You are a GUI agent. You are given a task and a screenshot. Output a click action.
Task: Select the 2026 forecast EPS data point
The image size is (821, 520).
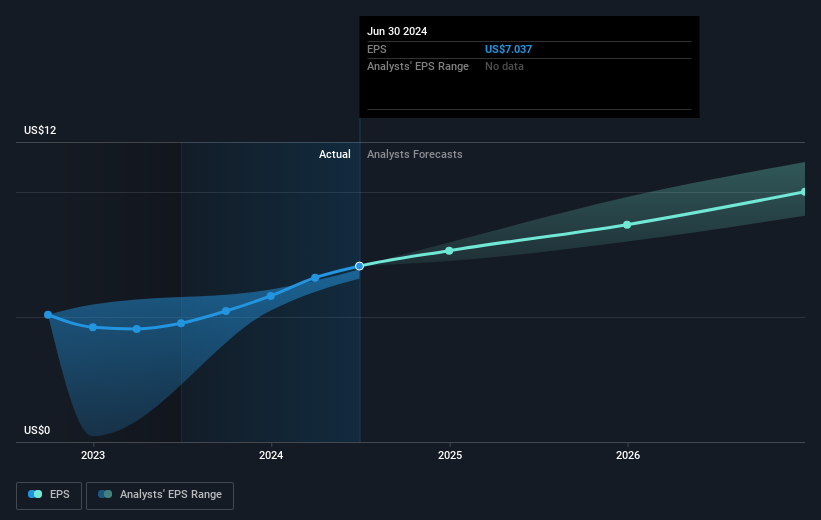627,225
